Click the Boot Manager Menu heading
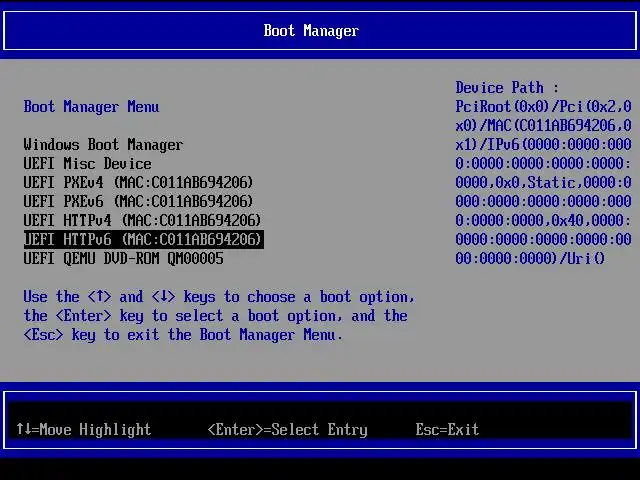 point(91,107)
